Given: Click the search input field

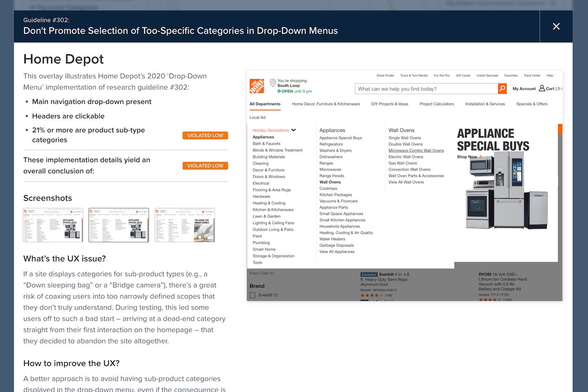Looking at the screenshot, I should 426,89.
